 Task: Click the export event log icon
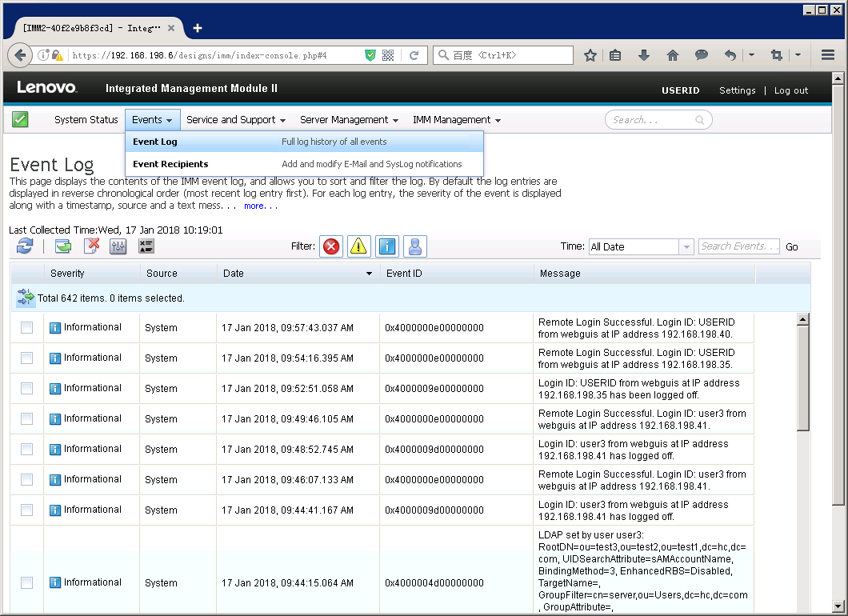[x=63, y=246]
